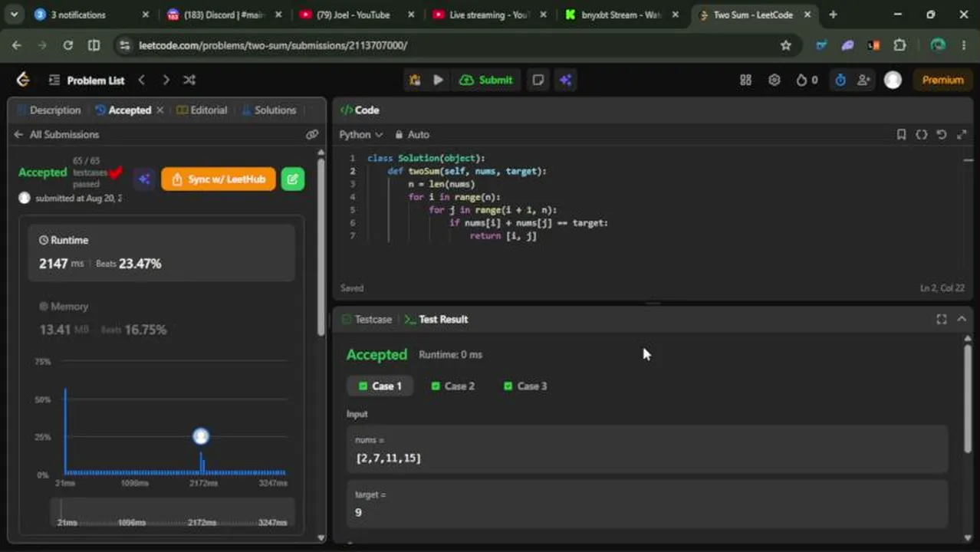Click the runtime range slider below chart

(173, 512)
